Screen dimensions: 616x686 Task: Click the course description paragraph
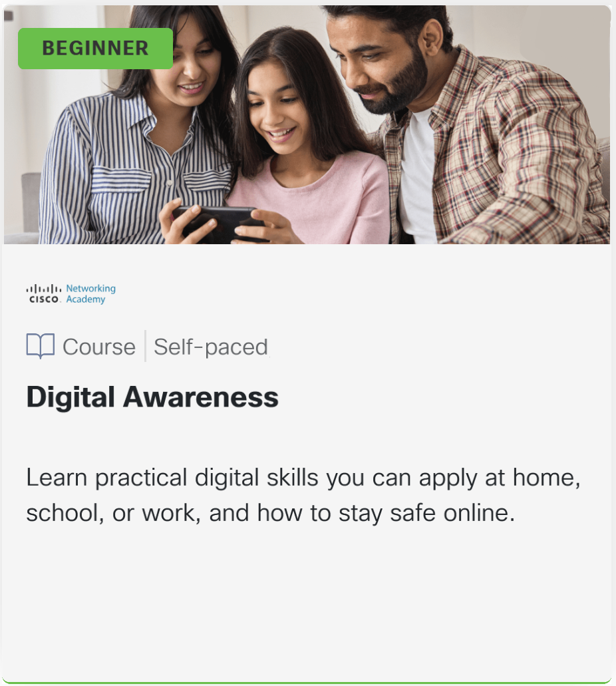tap(303, 495)
